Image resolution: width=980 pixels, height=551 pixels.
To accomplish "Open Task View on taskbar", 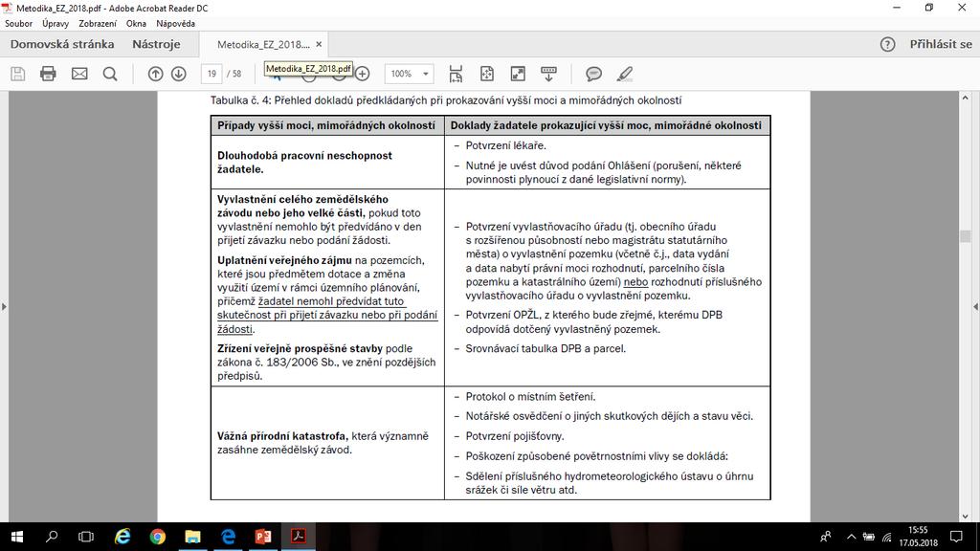I will (85, 537).
